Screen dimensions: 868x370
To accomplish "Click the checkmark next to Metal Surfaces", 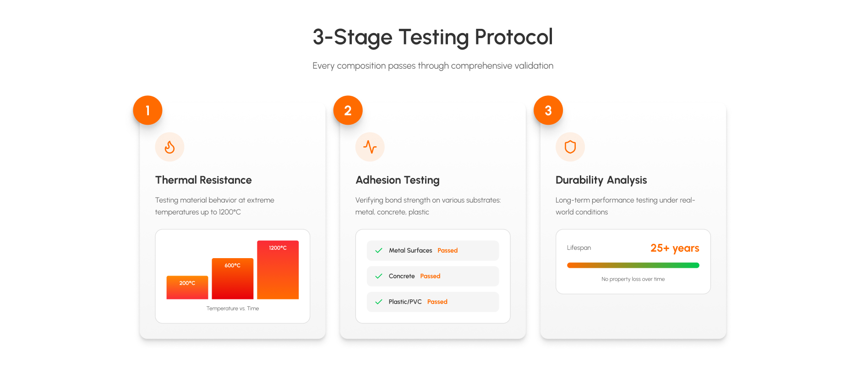I will coord(379,250).
